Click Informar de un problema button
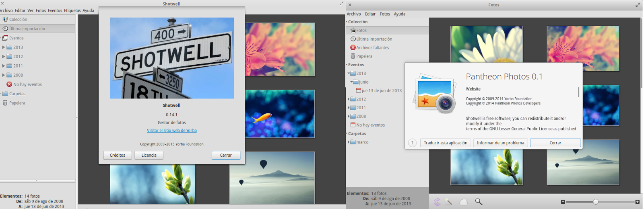 [x=500, y=143]
